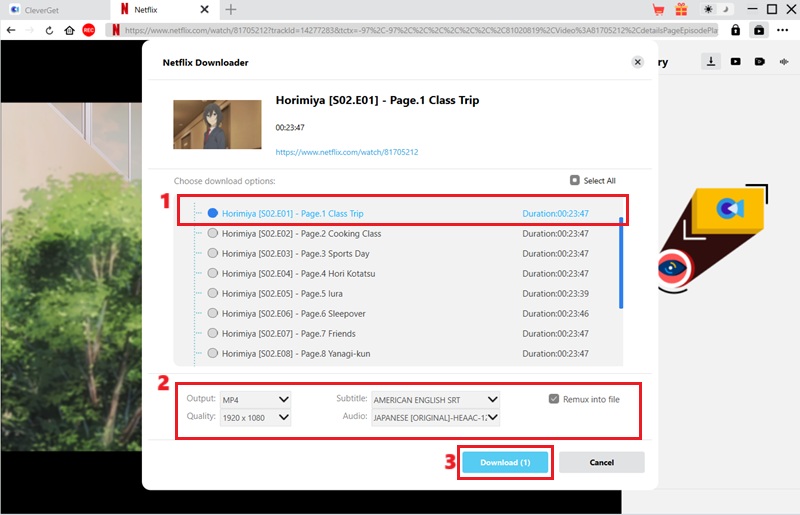Close the Netflix tab
This screenshot has height=515, width=800.
[204, 9]
